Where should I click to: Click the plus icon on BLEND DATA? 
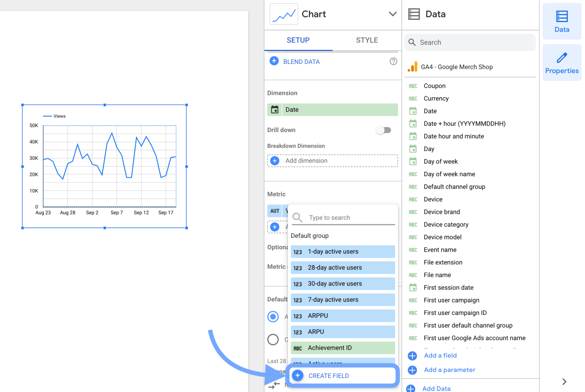[274, 61]
